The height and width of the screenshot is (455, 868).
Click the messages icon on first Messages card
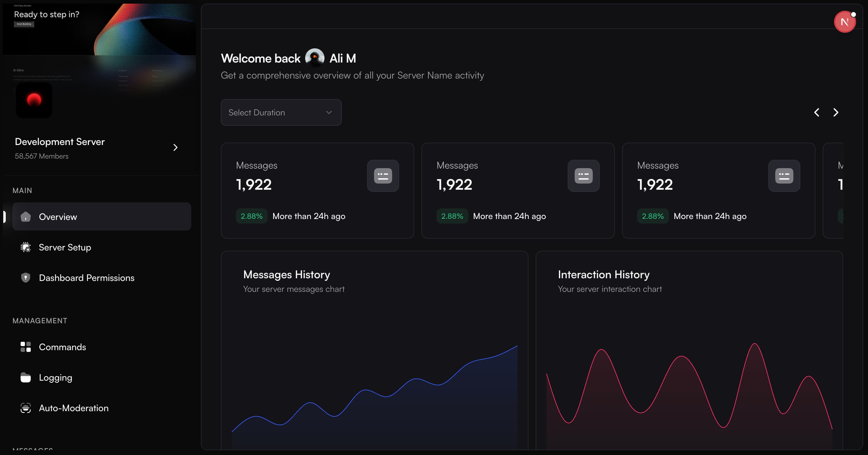(383, 176)
